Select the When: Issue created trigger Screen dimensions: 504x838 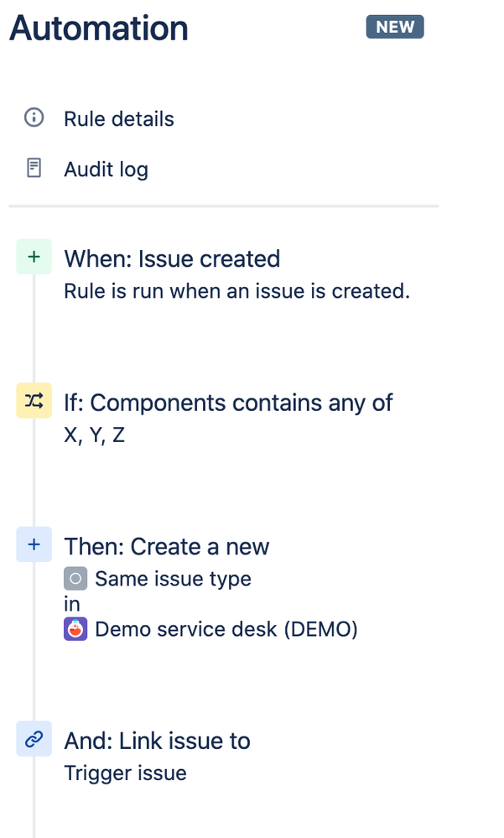pos(172,258)
